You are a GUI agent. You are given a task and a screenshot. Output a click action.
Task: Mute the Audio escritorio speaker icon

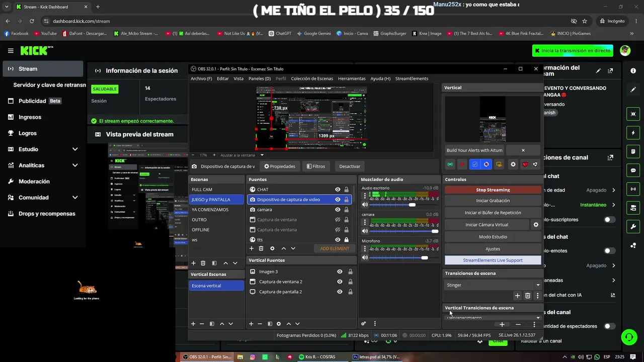tap(365, 205)
